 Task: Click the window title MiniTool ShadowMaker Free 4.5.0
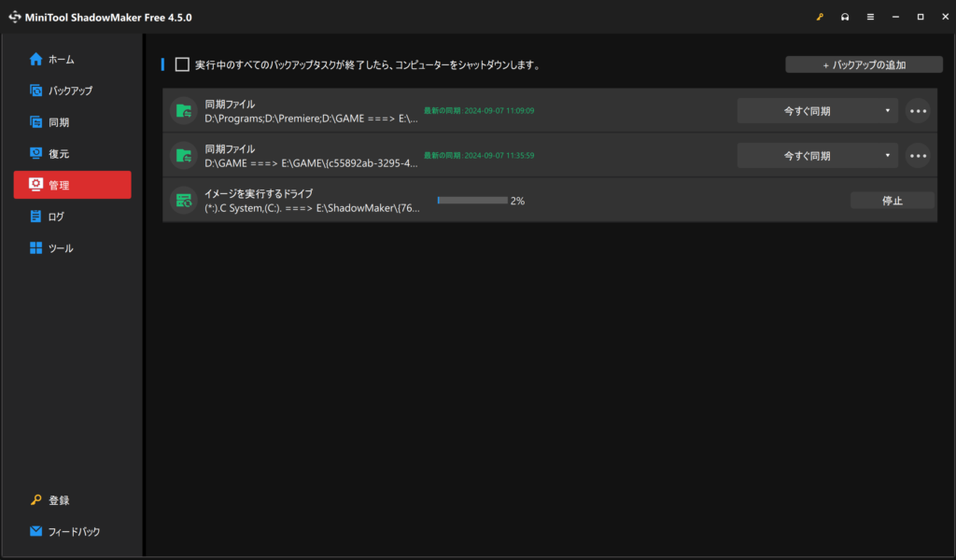(x=108, y=17)
